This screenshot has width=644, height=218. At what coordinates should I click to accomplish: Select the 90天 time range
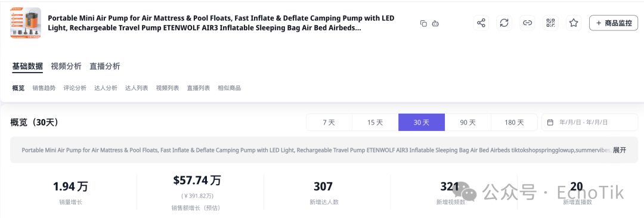pyautogui.click(x=468, y=122)
